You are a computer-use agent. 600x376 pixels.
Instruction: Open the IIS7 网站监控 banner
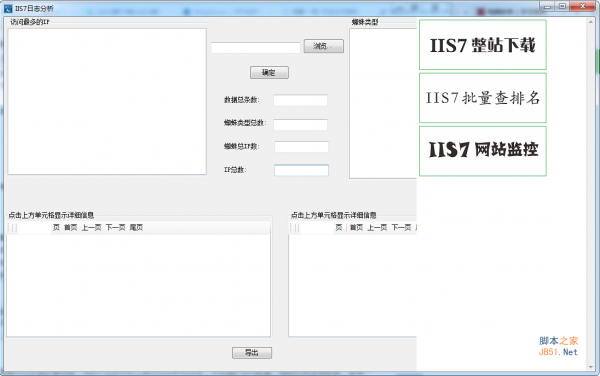coord(483,151)
